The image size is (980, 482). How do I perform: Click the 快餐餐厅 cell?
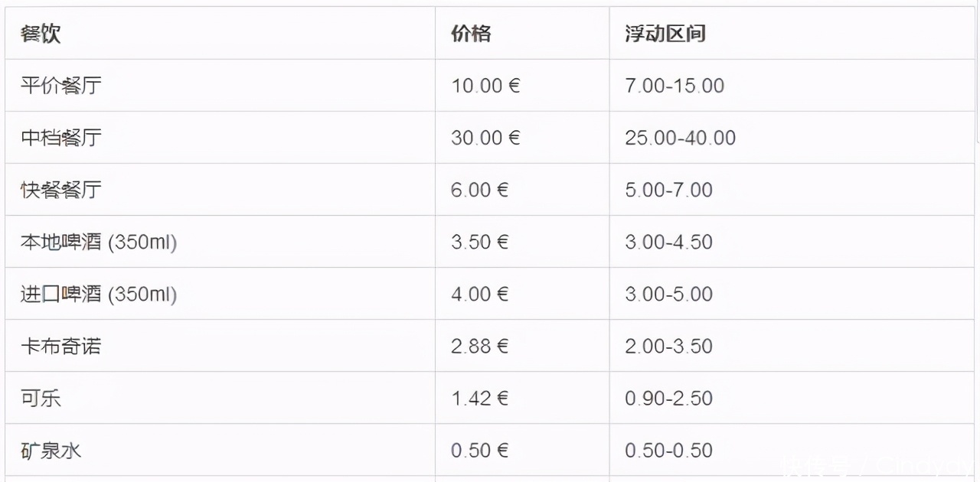click(x=61, y=190)
